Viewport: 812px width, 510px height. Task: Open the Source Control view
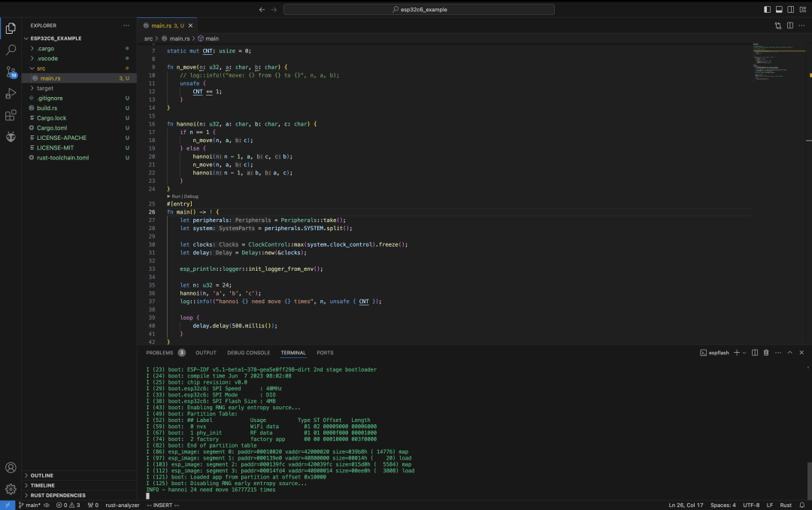pos(11,72)
